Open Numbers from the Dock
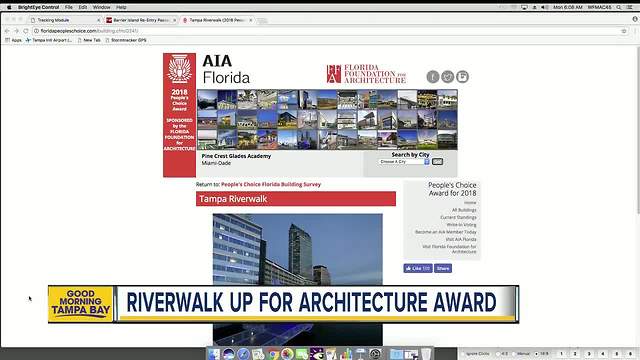 point(346,354)
